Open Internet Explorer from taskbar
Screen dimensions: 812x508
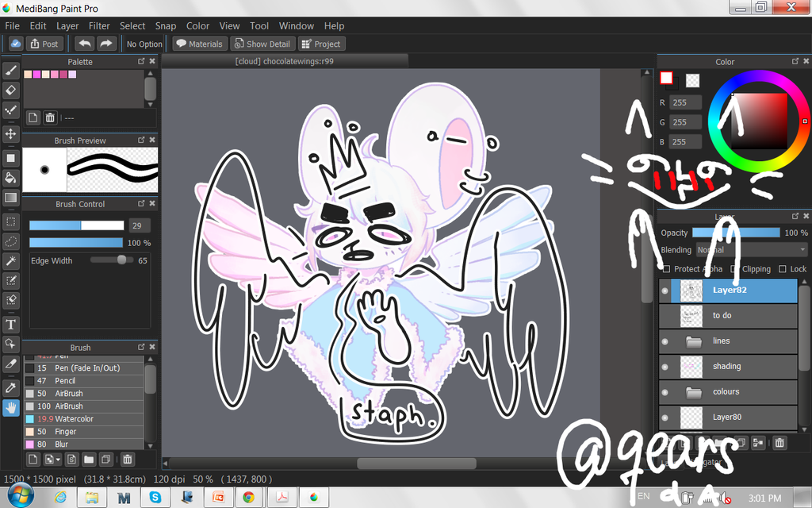click(60, 498)
